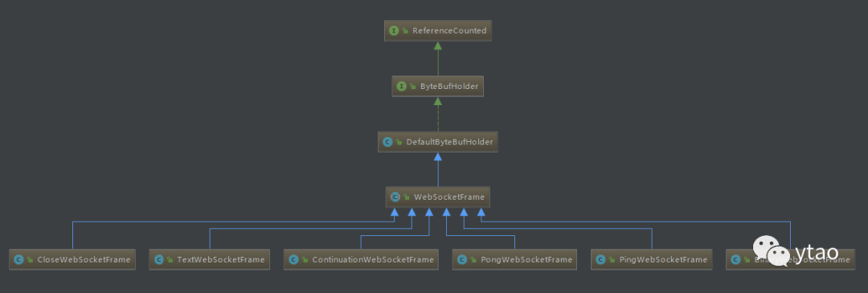Click the public lock icon on ReferenceCounted

click(406, 31)
